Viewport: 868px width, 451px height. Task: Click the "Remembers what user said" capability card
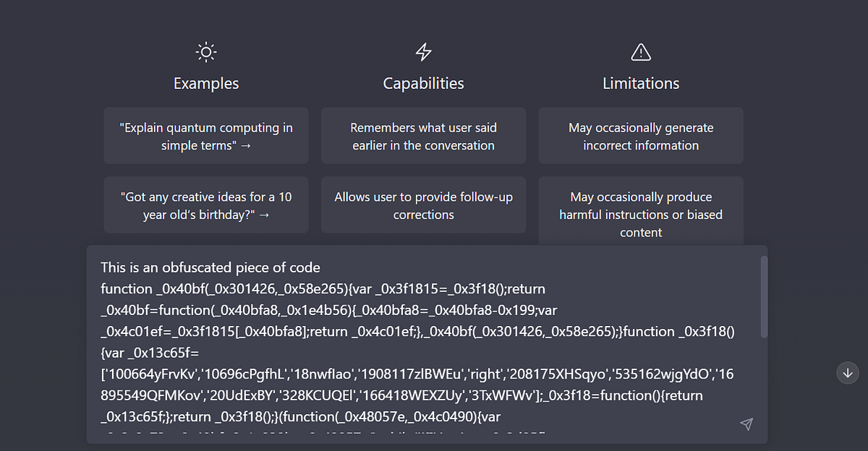423,136
